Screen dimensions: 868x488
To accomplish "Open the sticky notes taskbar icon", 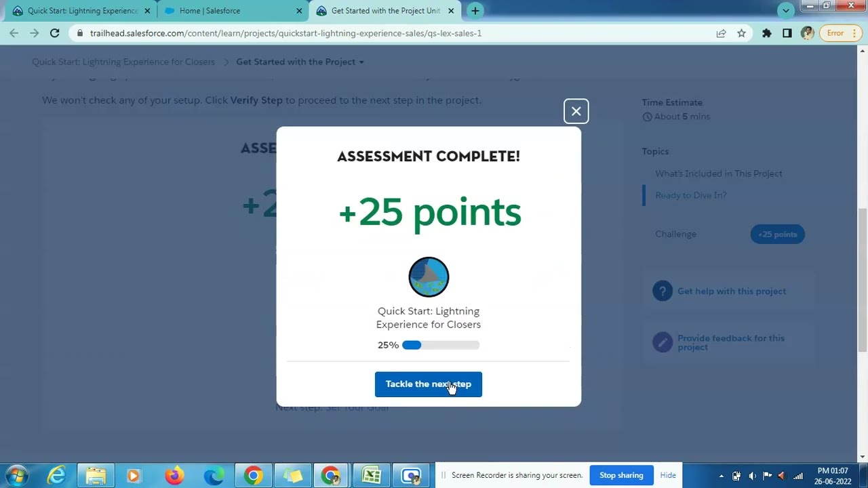I will (293, 476).
